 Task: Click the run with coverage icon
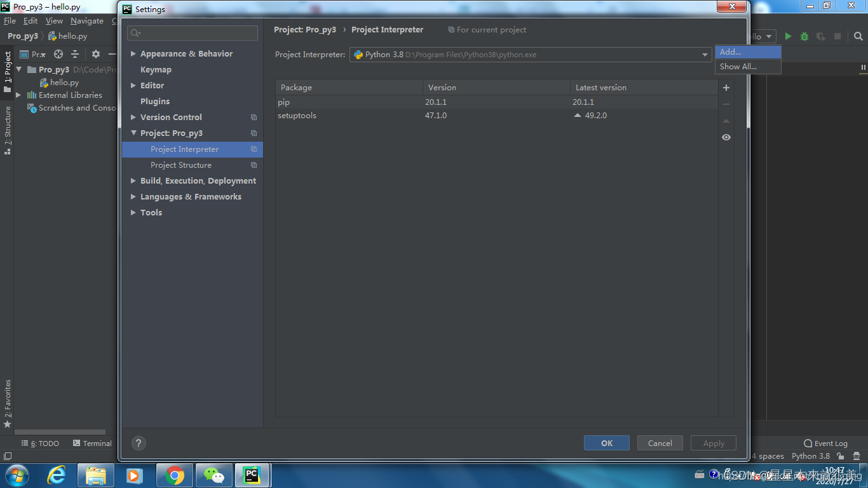[x=821, y=37]
